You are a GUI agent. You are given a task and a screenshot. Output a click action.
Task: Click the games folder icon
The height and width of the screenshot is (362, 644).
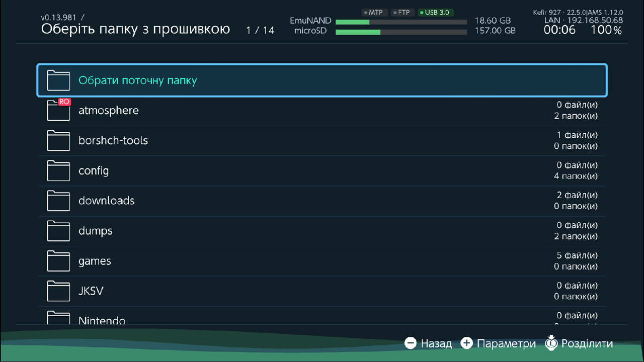pos(58,261)
